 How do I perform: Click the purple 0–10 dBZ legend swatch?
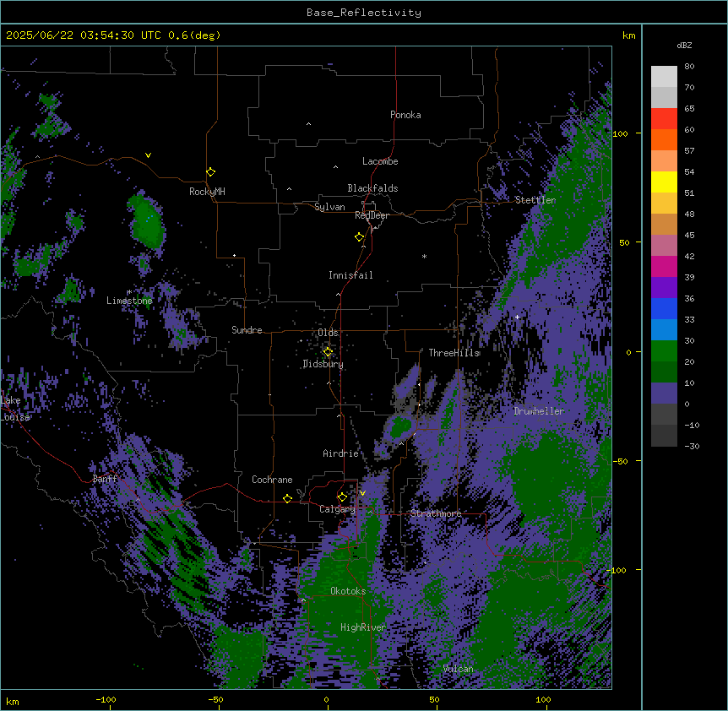coord(664,393)
